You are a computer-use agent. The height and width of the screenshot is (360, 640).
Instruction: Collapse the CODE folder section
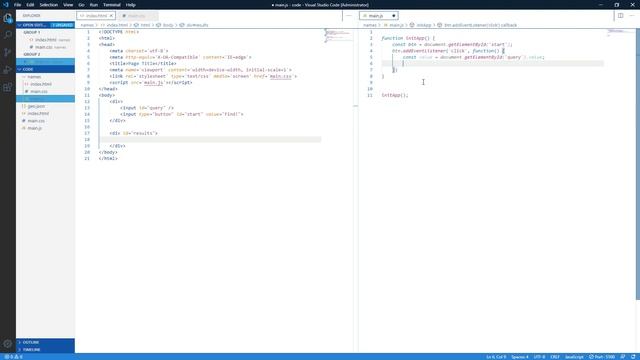coord(45,69)
